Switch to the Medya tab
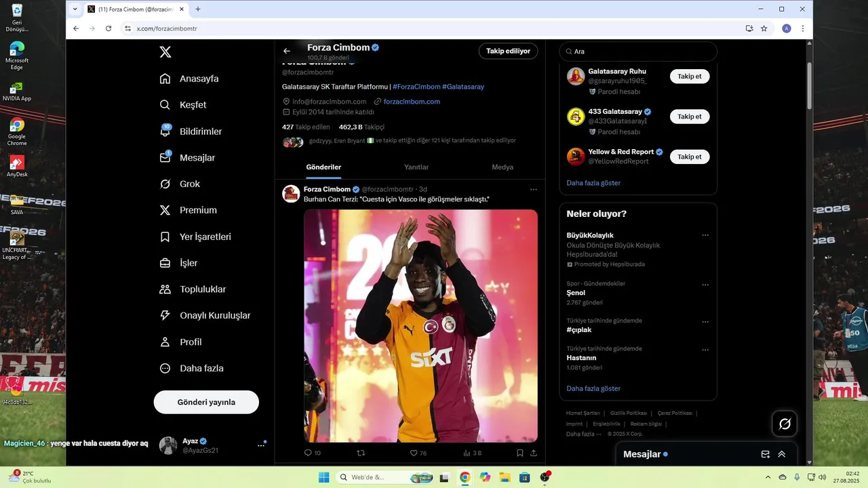868x488 pixels. click(502, 167)
